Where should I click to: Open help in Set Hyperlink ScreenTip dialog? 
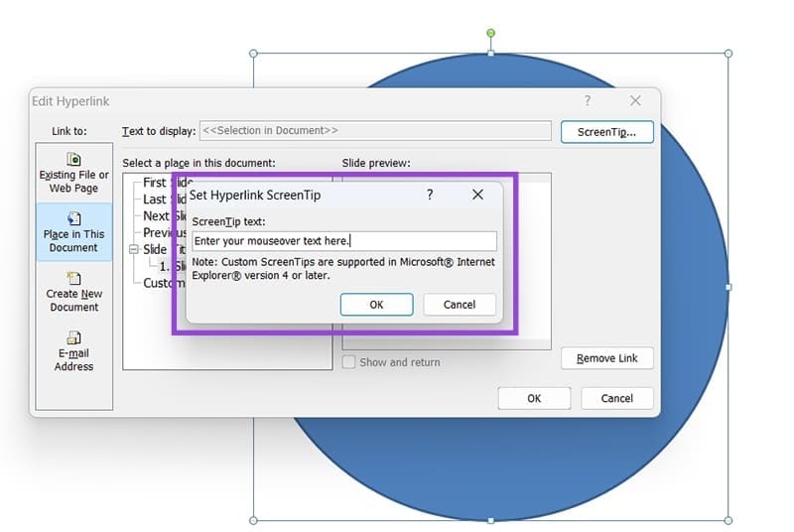pyautogui.click(x=430, y=195)
